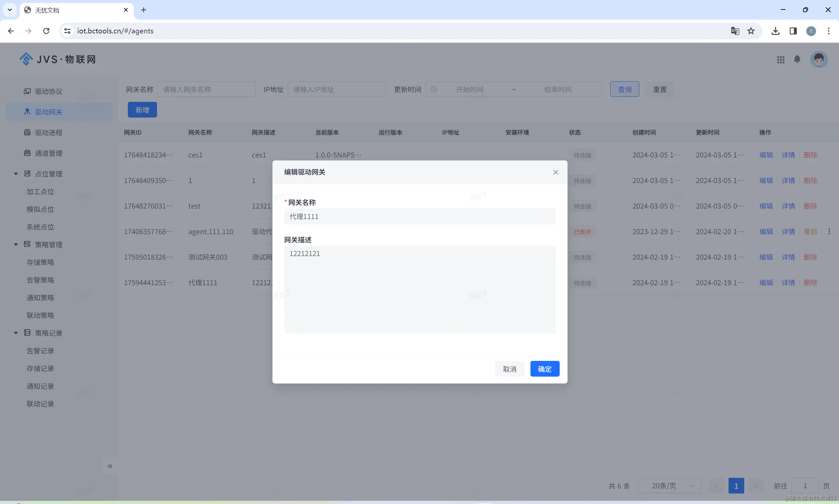Screen dimensions: 839x504
Task: Collapse the sidebar with double-arrow icon
Action: [x=110, y=466]
